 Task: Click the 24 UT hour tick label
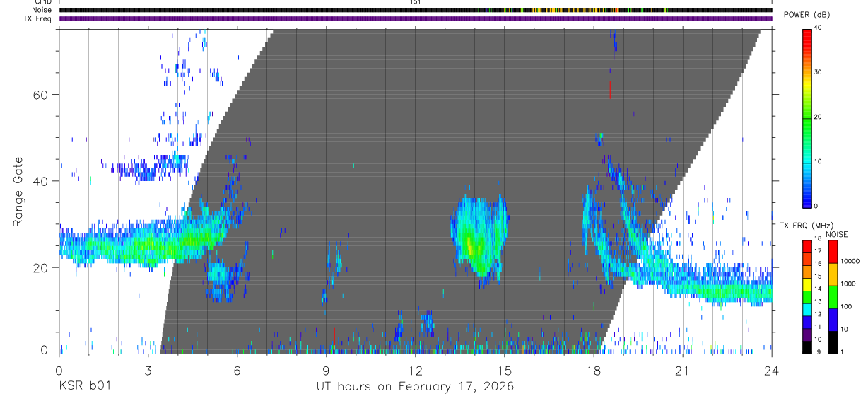coord(771,370)
